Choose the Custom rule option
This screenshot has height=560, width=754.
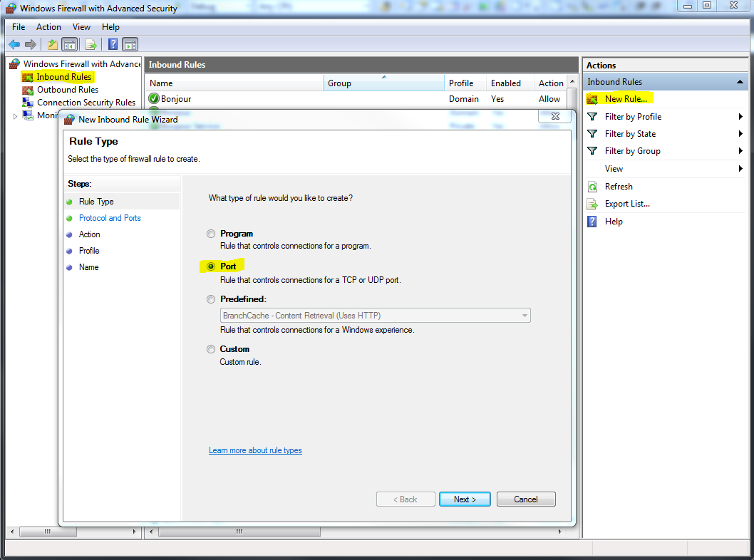[x=211, y=348]
